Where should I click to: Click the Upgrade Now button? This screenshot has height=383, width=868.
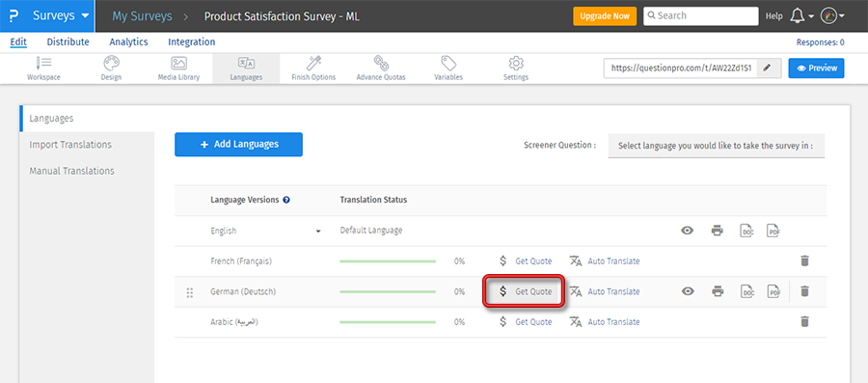point(605,16)
